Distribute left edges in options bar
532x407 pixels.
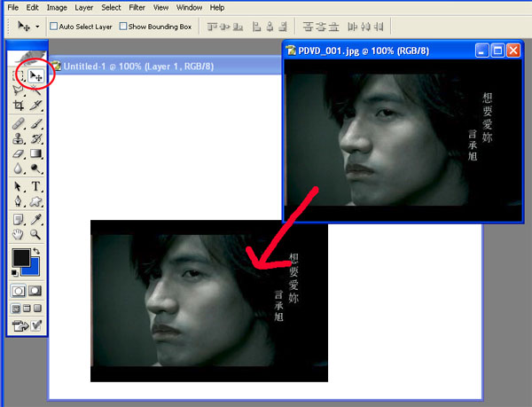click(353, 27)
